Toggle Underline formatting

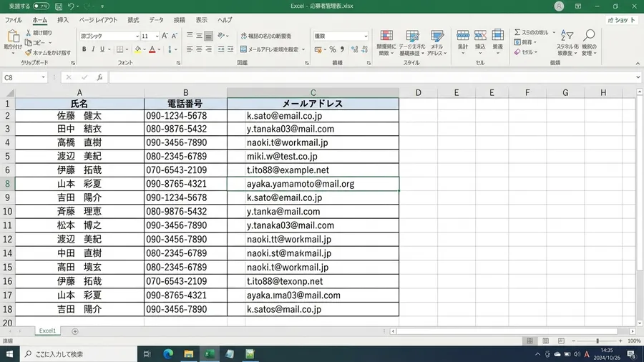tap(102, 49)
